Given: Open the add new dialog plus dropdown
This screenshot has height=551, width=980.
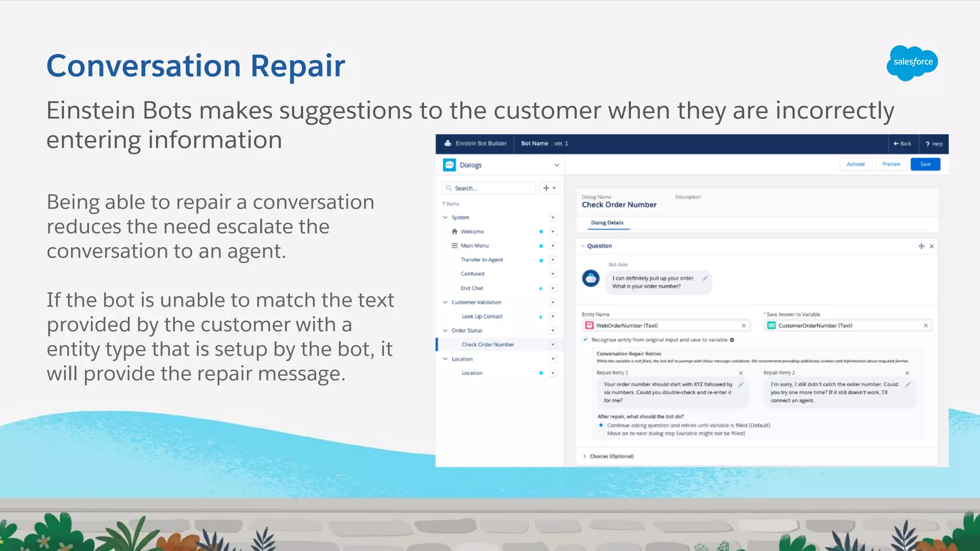Looking at the screenshot, I should [549, 188].
